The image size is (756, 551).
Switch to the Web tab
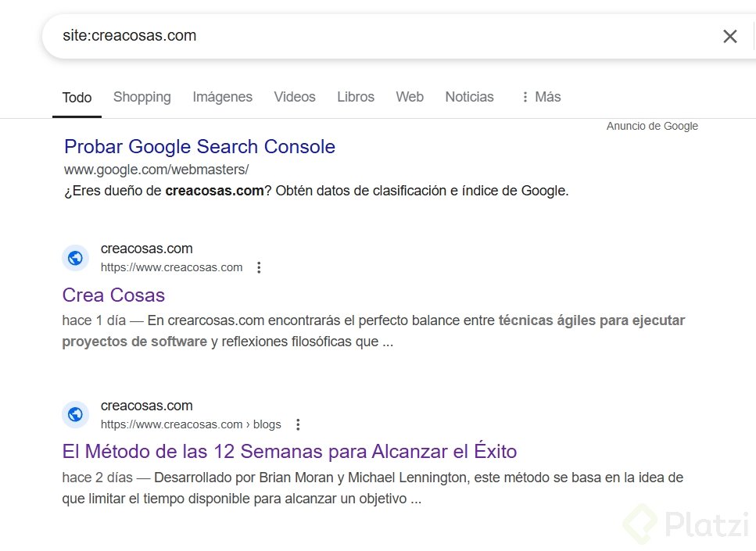point(410,97)
